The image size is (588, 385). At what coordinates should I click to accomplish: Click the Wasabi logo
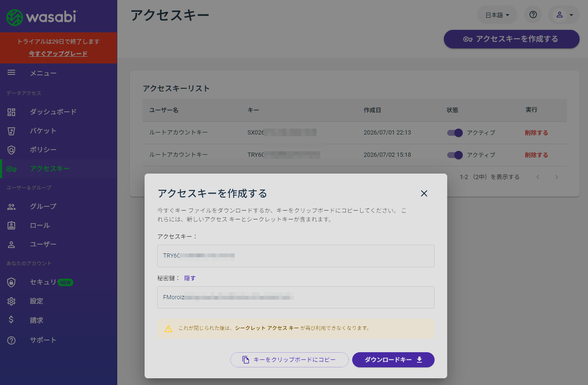click(42, 17)
